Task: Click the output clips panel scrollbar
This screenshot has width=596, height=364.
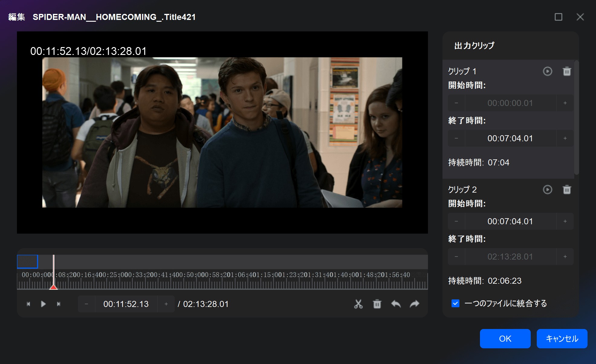Action: pyautogui.click(x=577, y=118)
